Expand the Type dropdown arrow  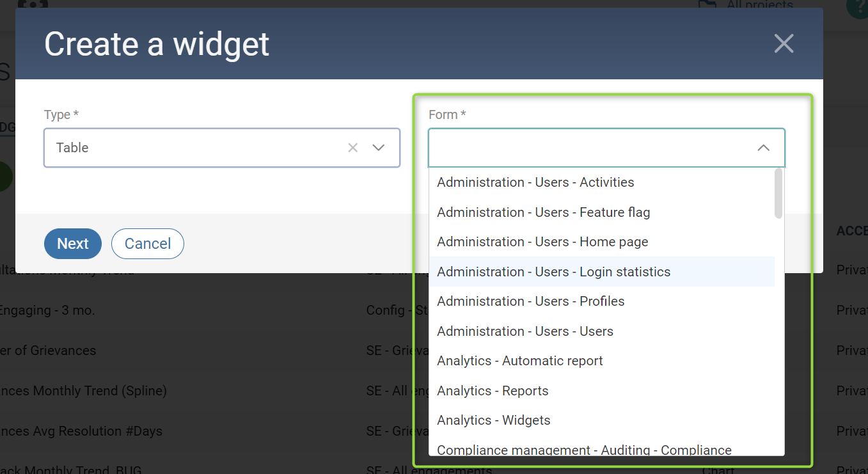click(379, 148)
